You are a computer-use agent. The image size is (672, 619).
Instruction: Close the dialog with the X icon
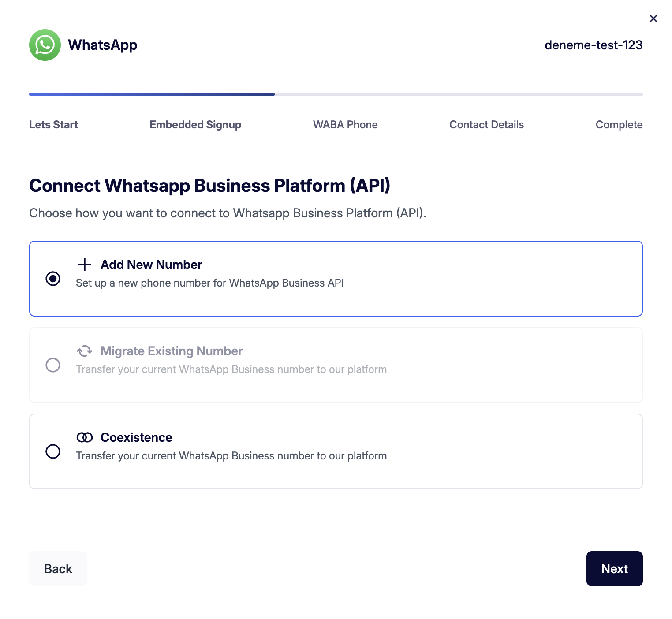[x=653, y=19]
